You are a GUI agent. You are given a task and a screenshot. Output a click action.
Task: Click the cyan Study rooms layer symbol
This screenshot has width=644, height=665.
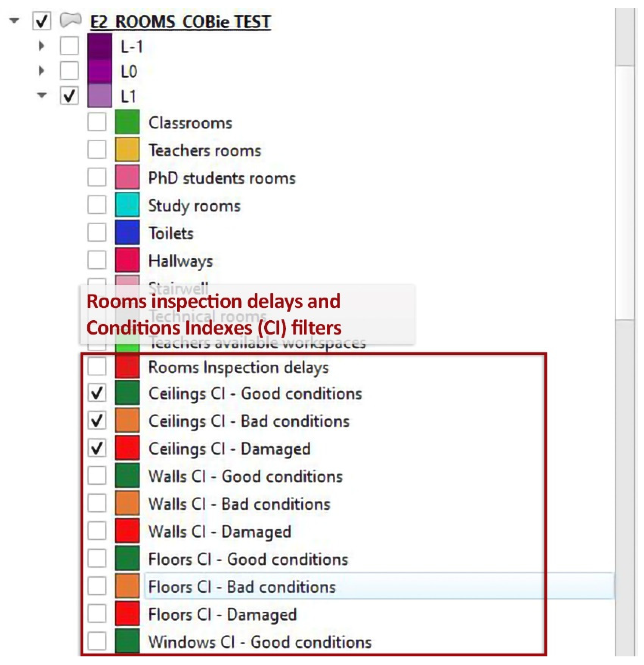[x=127, y=205]
